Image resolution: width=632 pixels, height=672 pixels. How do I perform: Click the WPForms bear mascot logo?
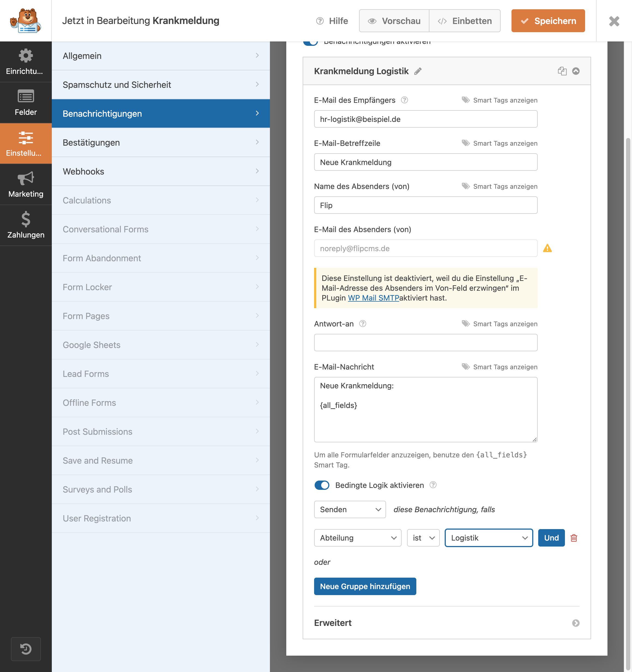pos(26,21)
